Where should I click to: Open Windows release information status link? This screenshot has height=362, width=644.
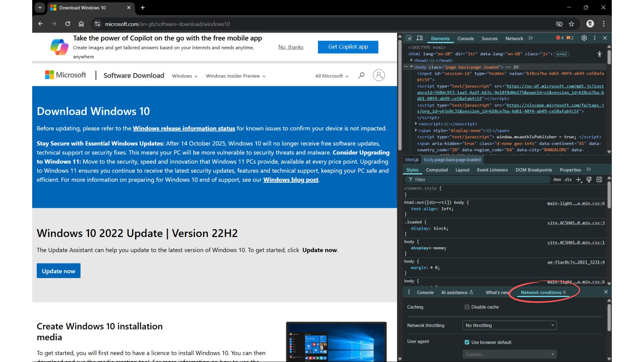click(184, 128)
